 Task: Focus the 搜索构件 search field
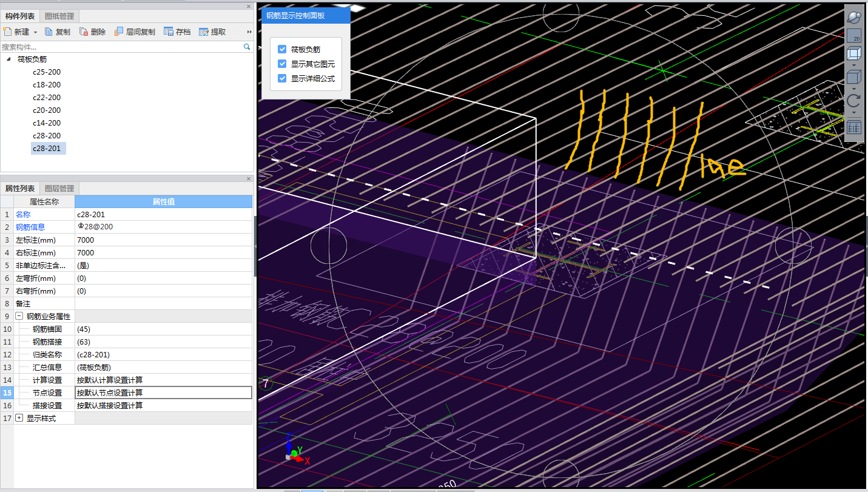(121, 47)
